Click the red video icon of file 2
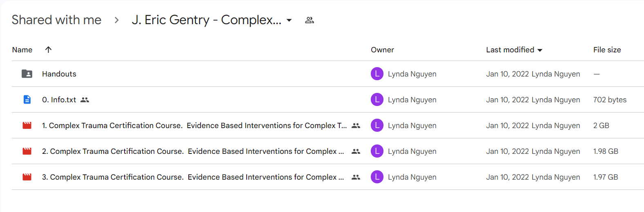Viewport: 644px width, 212px height. tap(27, 151)
